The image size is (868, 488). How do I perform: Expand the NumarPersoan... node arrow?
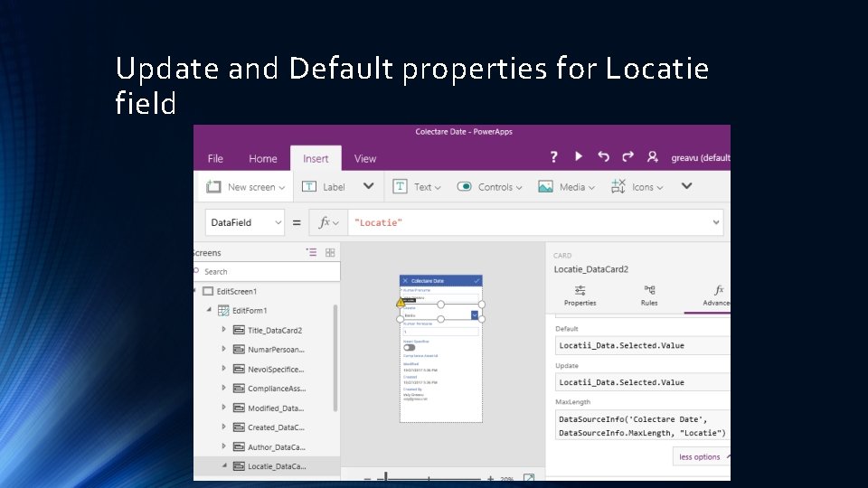tap(223, 349)
